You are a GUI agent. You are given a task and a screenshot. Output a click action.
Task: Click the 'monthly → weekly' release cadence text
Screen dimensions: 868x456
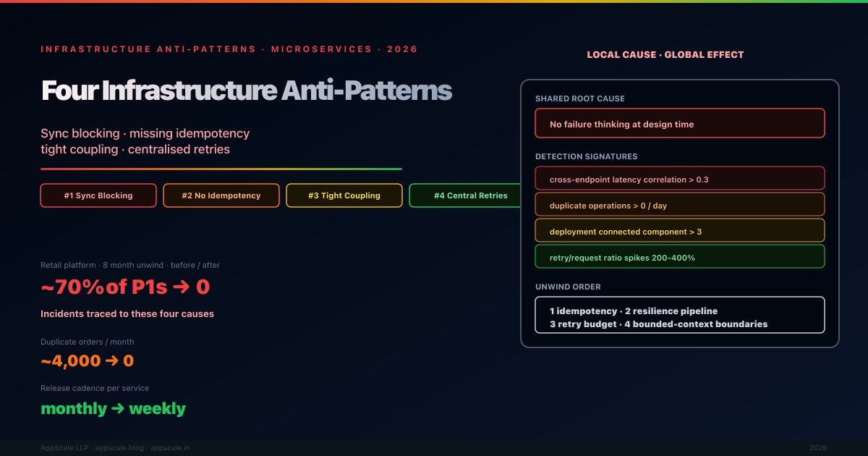coord(113,409)
